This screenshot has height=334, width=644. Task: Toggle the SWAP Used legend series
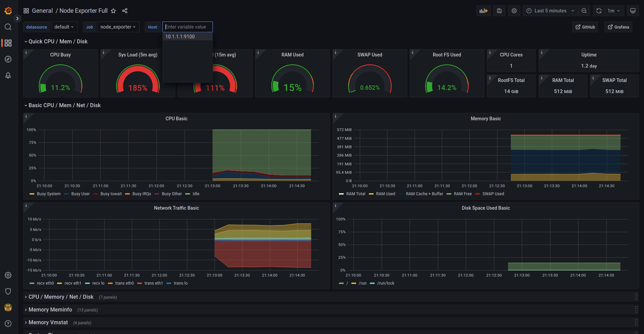pos(493,194)
